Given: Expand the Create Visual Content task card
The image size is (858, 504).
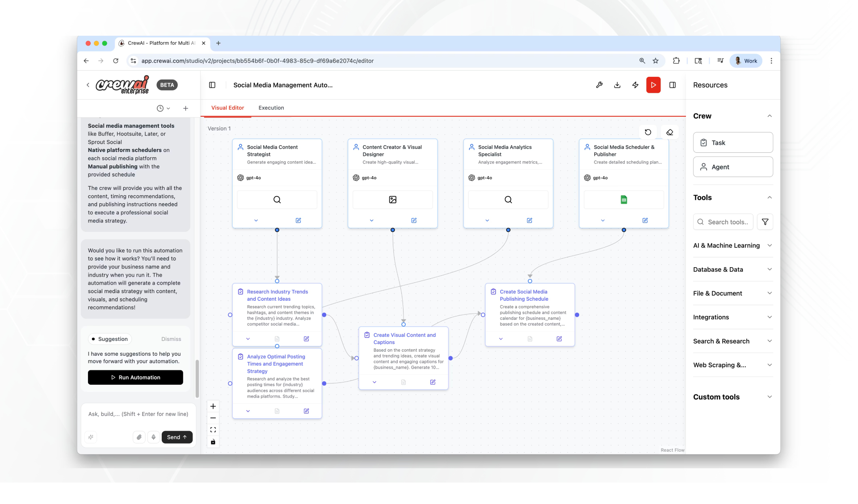Looking at the screenshot, I should (374, 382).
